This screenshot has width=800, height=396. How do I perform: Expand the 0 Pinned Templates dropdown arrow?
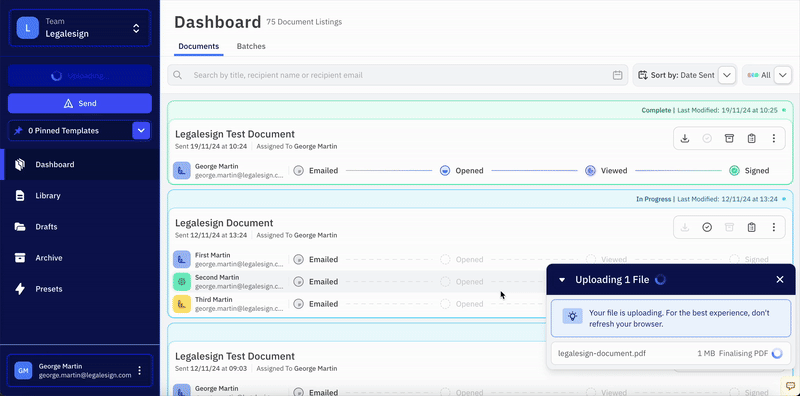click(141, 131)
